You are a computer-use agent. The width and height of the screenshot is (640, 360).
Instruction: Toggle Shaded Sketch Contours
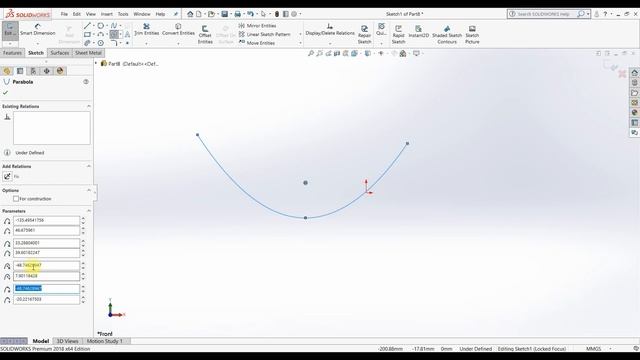(x=447, y=34)
